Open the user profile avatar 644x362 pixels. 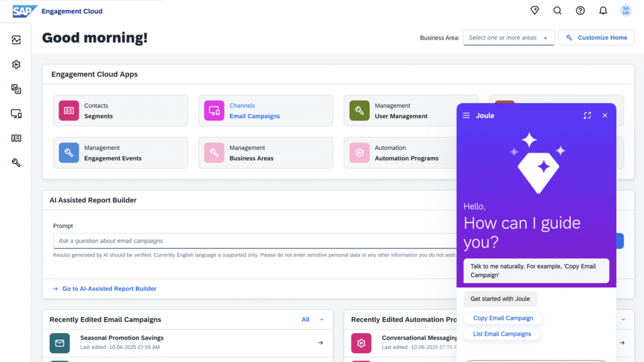point(625,11)
